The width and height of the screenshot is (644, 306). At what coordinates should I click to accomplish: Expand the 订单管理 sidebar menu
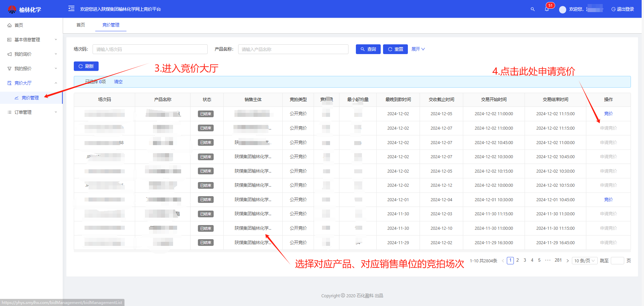click(31, 112)
